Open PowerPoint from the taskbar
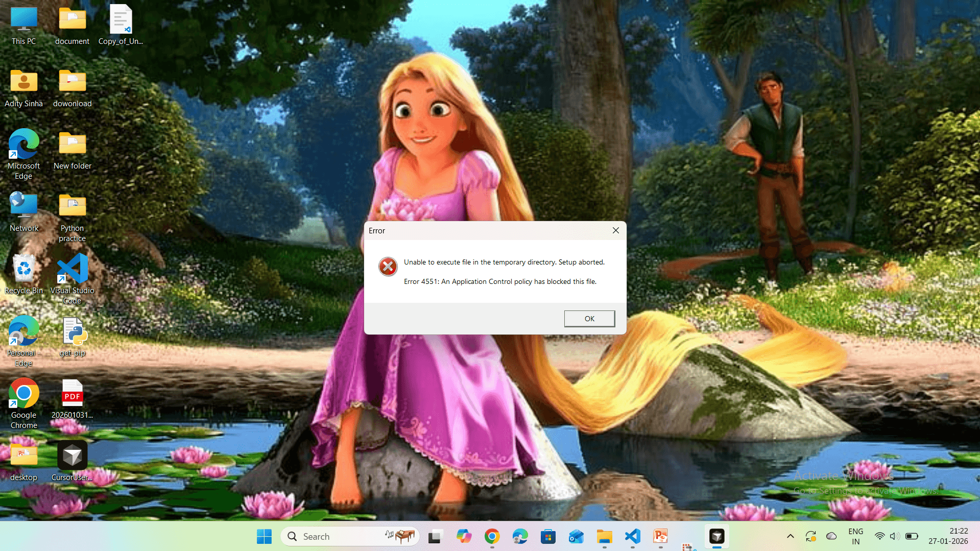Image resolution: width=980 pixels, height=551 pixels. click(x=660, y=536)
